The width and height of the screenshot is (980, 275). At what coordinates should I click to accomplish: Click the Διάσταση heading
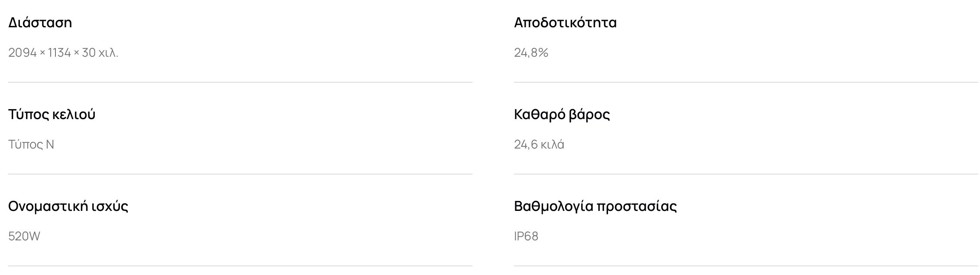click(x=40, y=23)
